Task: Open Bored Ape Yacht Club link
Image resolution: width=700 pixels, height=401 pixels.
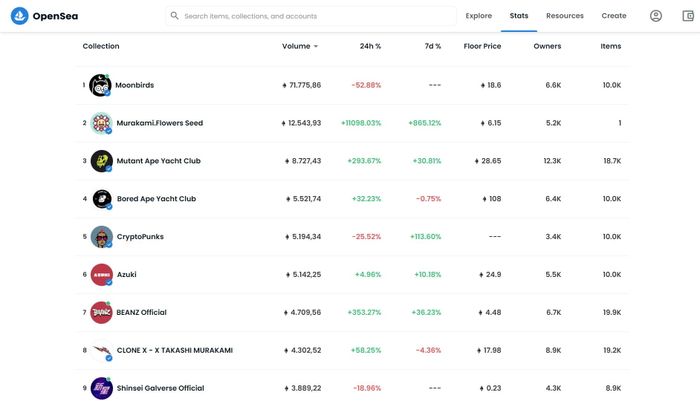Action: tap(156, 199)
